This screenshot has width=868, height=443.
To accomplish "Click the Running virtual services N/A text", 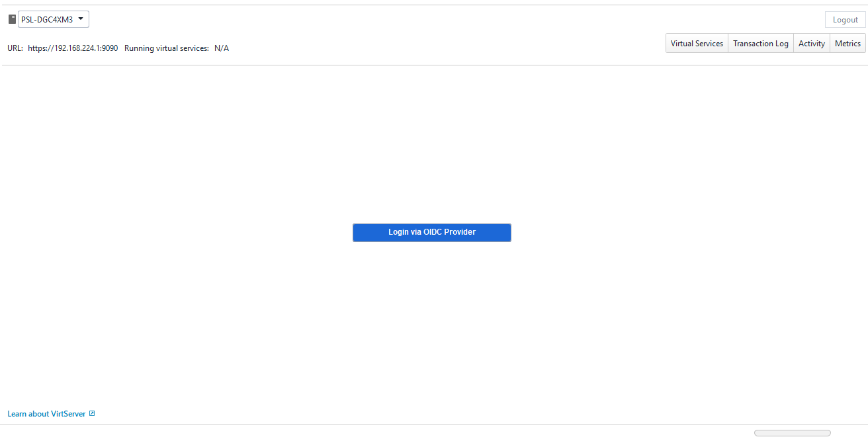I will [176, 48].
